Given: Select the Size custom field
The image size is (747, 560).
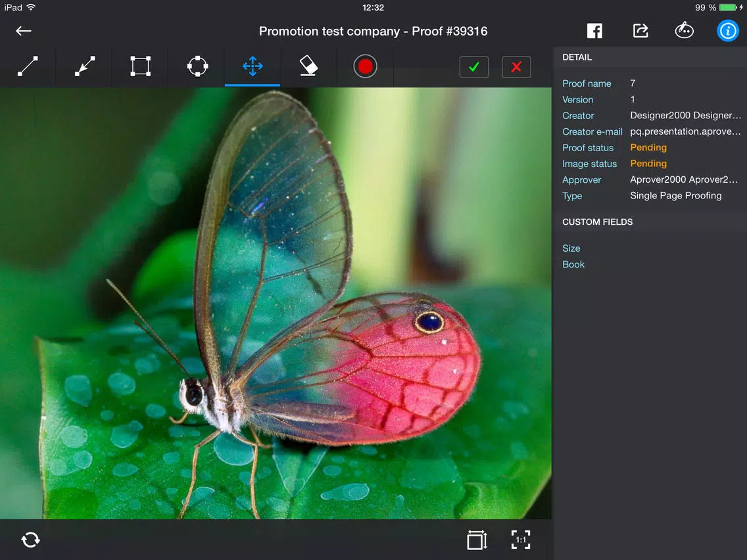Looking at the screenshot, I should point(571,248).
